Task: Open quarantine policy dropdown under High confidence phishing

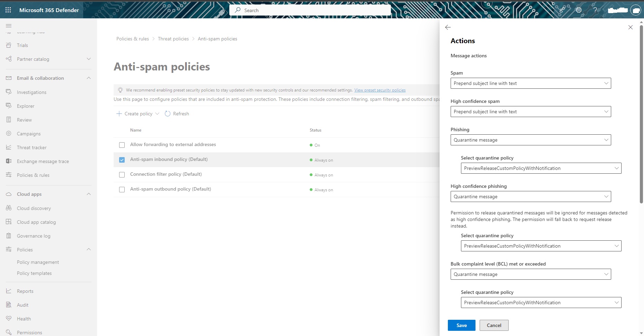Action: (x=541, y=246)
